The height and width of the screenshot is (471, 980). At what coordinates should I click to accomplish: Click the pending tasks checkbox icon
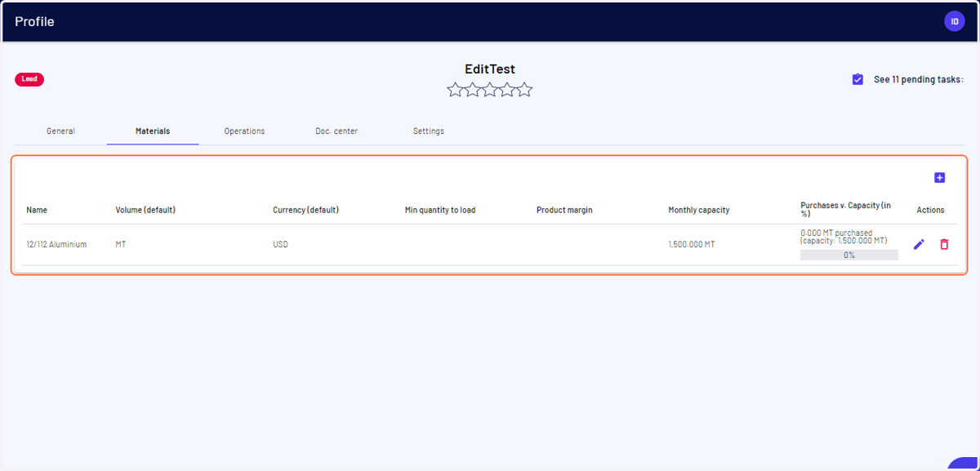(857, 79)
